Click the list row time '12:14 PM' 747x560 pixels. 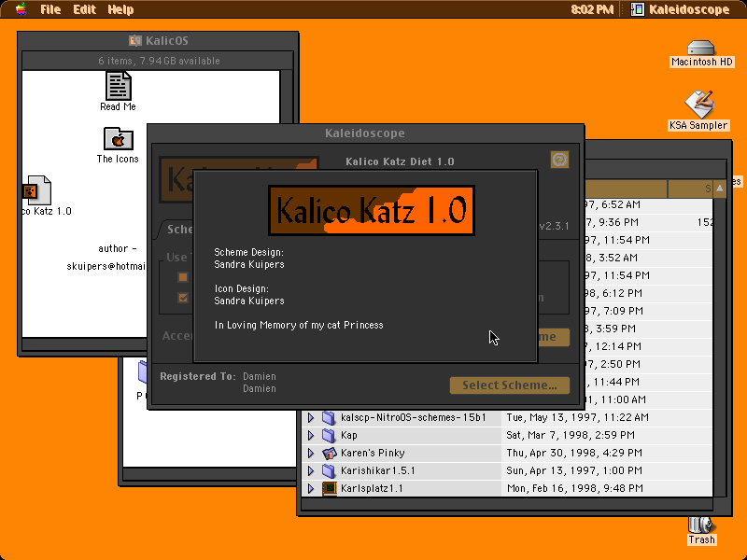(618, 346)
